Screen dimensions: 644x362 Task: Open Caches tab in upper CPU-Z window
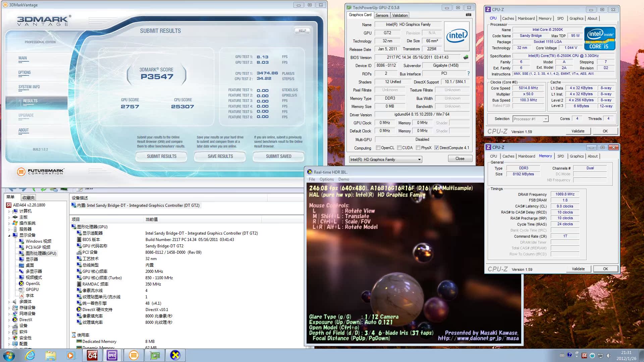508,18
